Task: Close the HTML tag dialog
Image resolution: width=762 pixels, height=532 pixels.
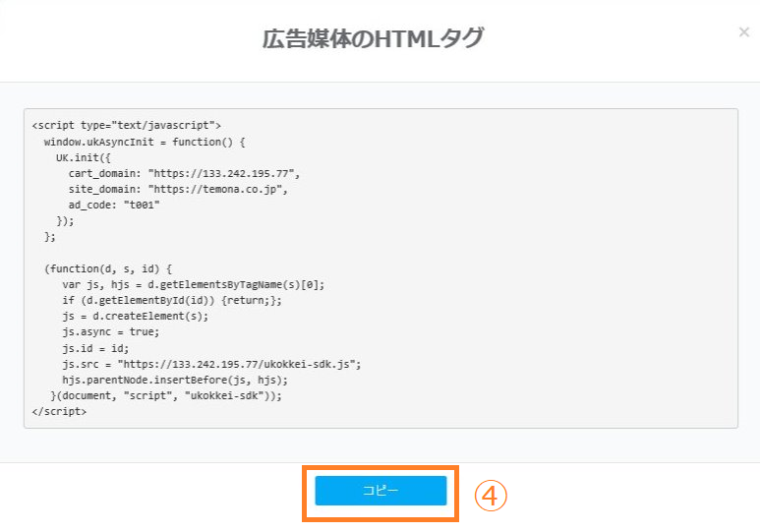Action: [743, 32]
